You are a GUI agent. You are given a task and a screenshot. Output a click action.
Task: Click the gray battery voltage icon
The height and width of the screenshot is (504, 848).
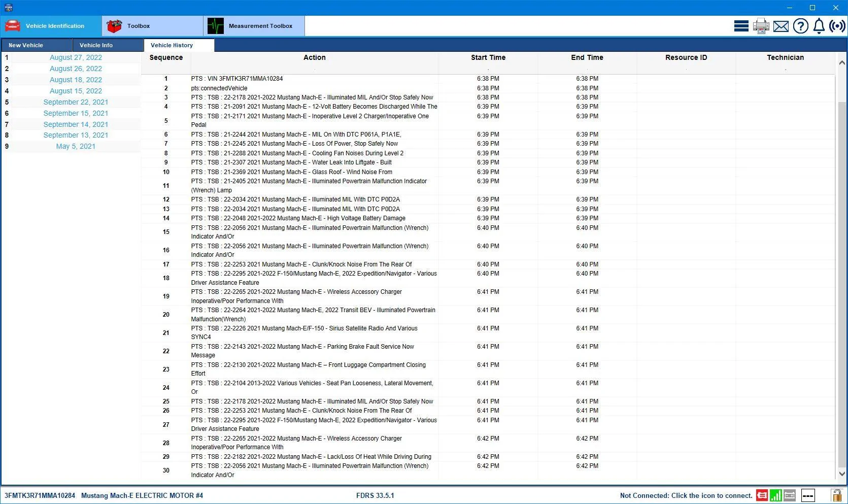click(x=789, y=495)
